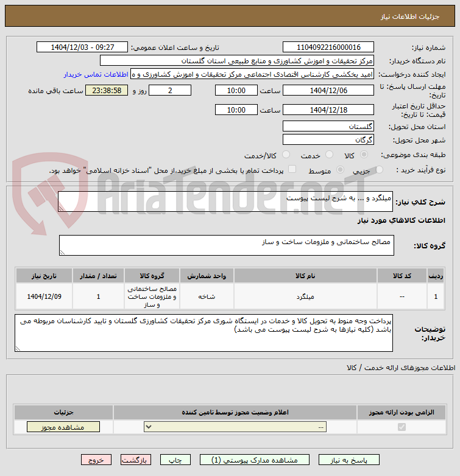This screenshot has height=476, width=460.
Task: Click the شرح کلی نیاز text area
Action: tap(225, 201)
